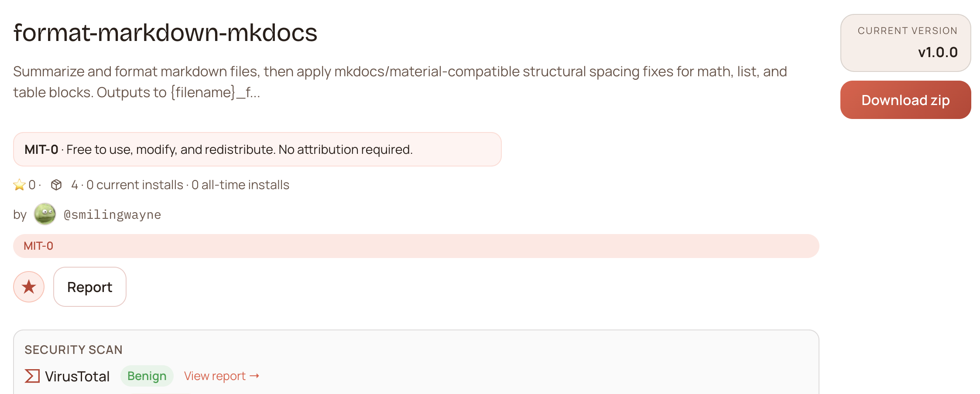Click the VirusTotal scanner name
Viewport: 980px width, 394px height.
(77, 376)
